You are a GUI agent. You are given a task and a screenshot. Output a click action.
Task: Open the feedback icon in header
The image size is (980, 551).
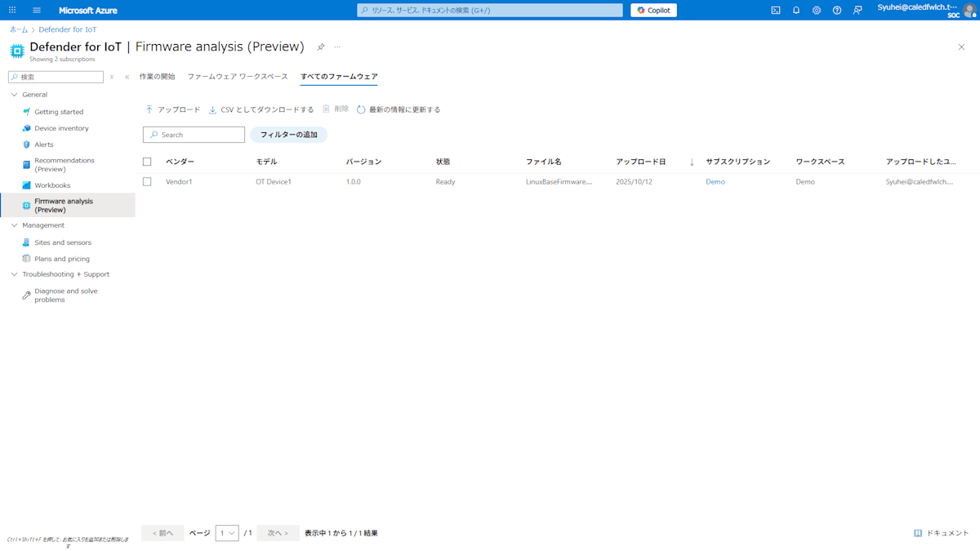point(857,10)
